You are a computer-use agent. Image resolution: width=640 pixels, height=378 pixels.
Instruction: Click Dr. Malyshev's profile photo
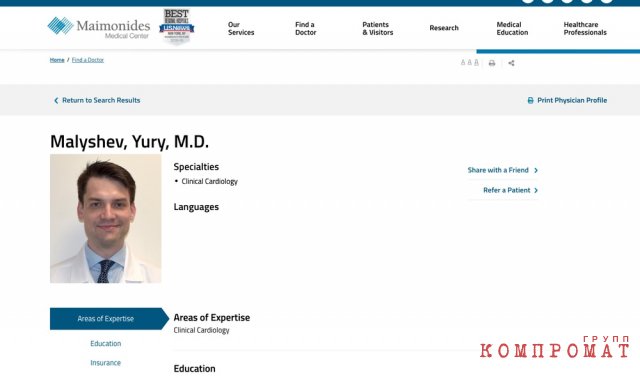click(105, 218)
